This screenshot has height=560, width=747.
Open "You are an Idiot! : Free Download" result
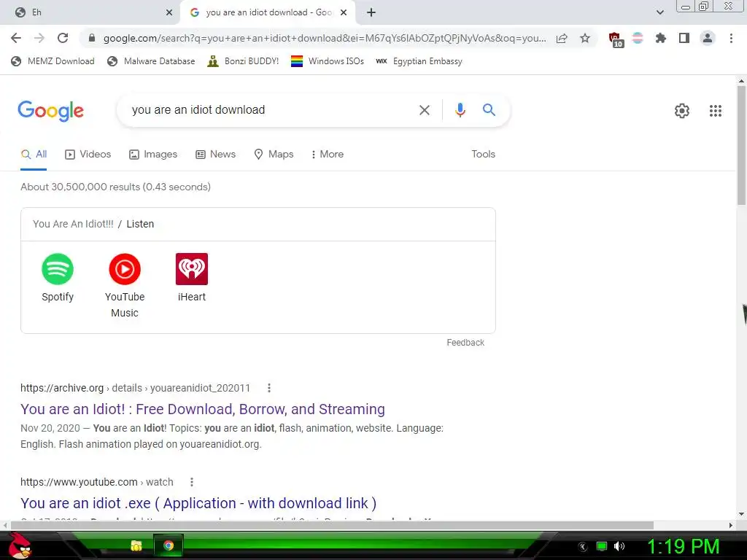tap(203, 409)
